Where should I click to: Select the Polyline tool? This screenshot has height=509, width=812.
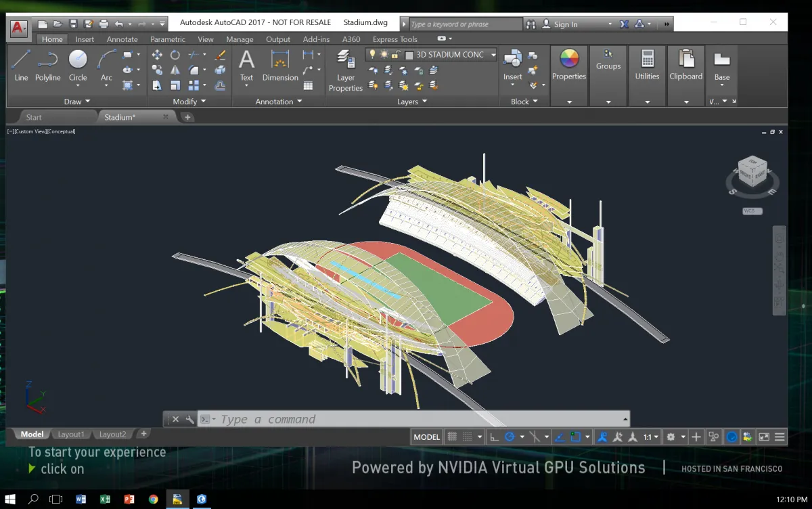(48, 66)
